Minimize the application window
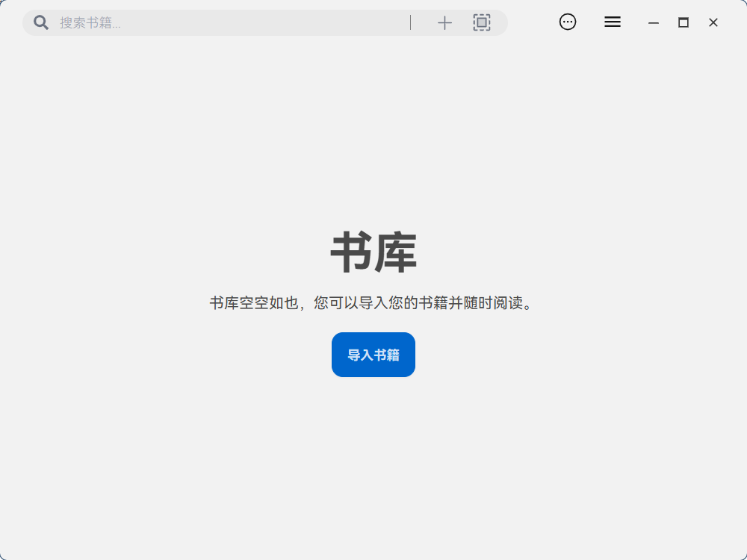The height and width of the screenshot is (560, 747). point(653,22)
